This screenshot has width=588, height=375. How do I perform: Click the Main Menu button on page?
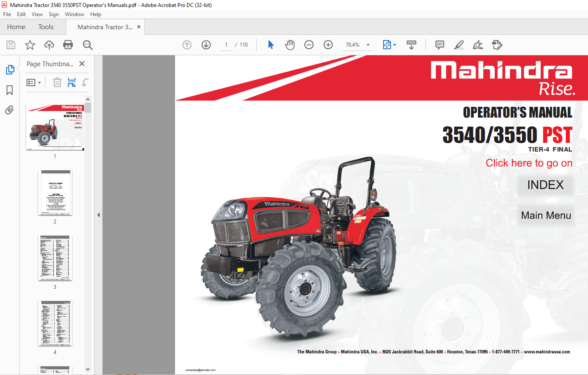[546, 215]
